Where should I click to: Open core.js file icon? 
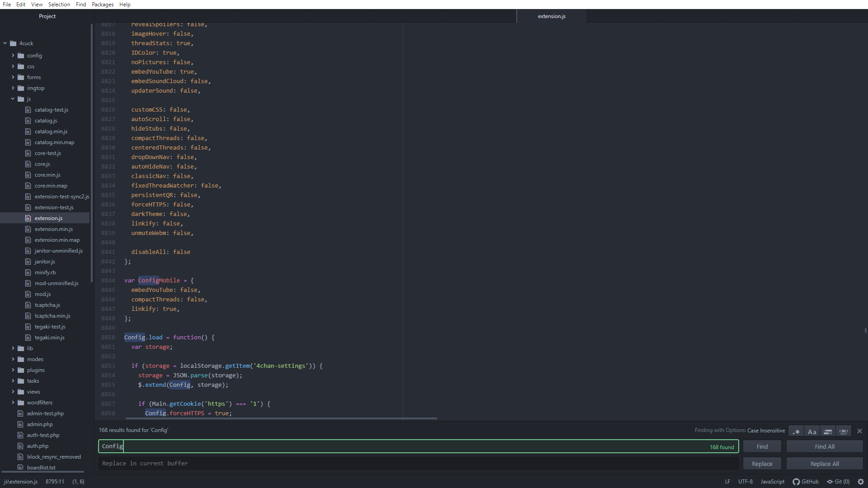coord(28,164)
